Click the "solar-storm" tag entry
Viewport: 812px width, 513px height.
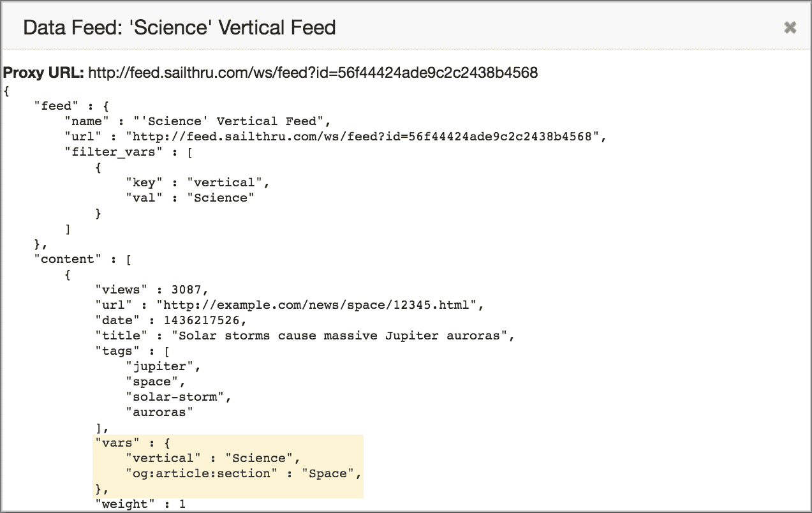(x=178, y=397)
